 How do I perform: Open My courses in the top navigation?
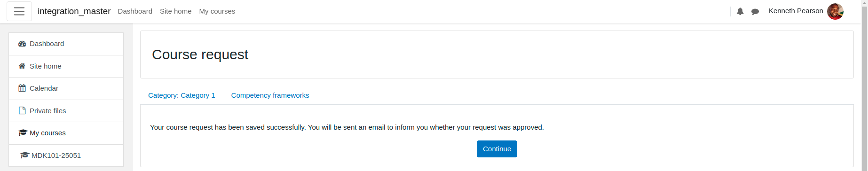click(x=217, y=11)
